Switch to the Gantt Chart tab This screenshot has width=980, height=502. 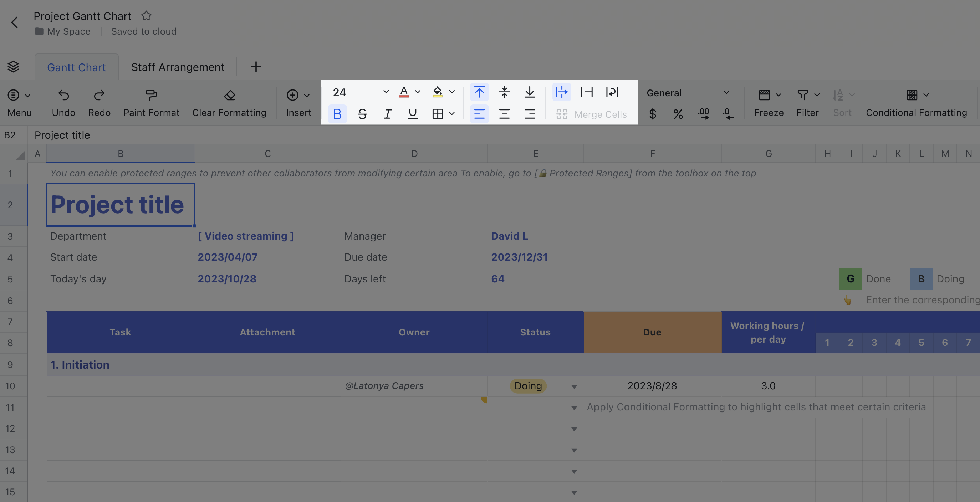(76, 67)
